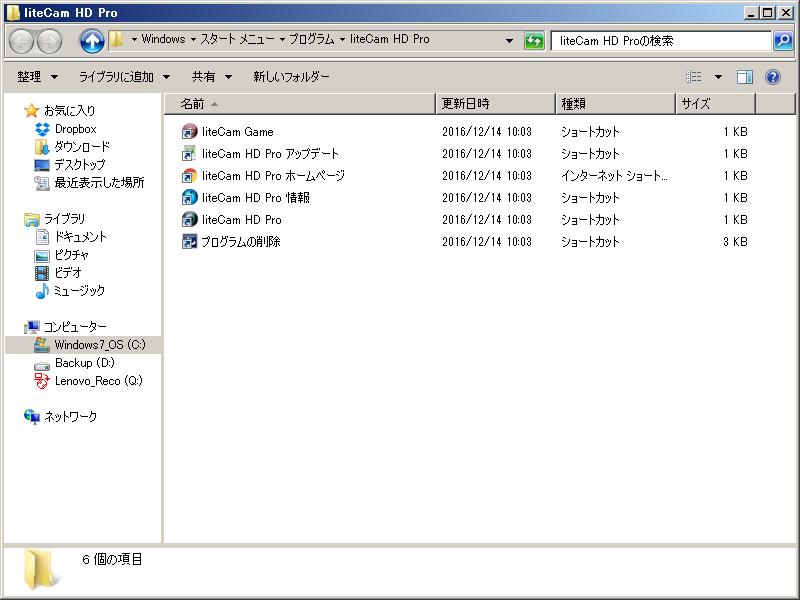This screenshot has width=800, height=600.
Task: Open help with question mark icon
Action: point(773,77)
